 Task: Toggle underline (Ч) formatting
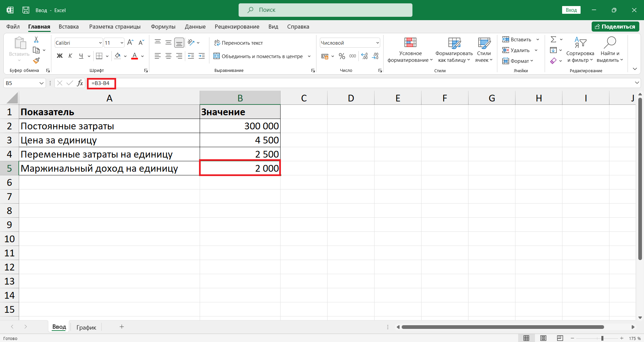[81, 56]
